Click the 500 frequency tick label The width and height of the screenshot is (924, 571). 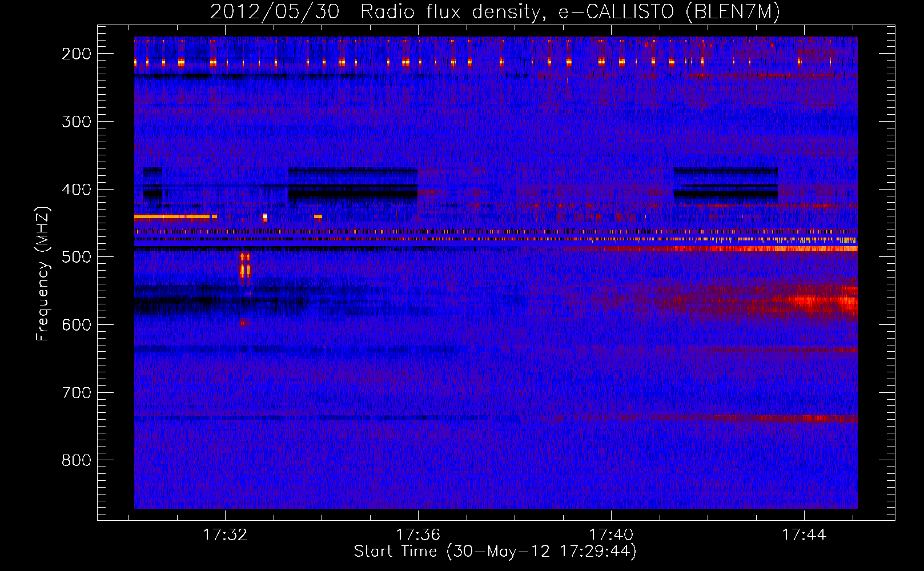77,257
